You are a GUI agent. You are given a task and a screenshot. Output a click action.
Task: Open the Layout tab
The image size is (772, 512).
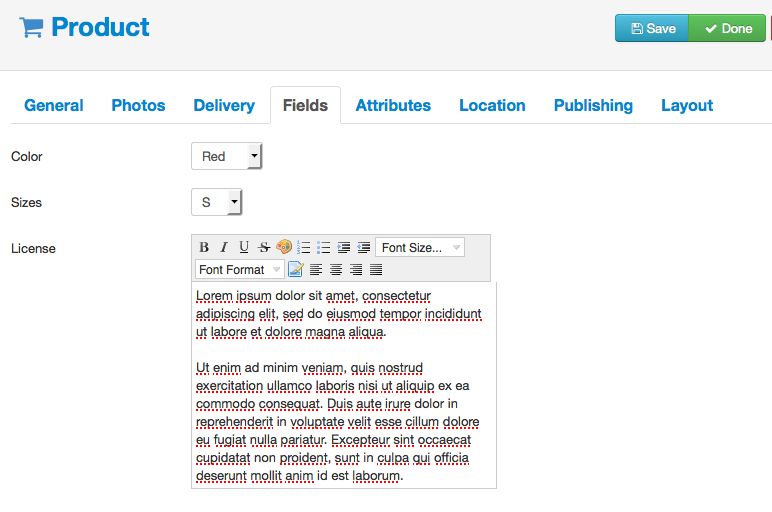click(687, 105)
